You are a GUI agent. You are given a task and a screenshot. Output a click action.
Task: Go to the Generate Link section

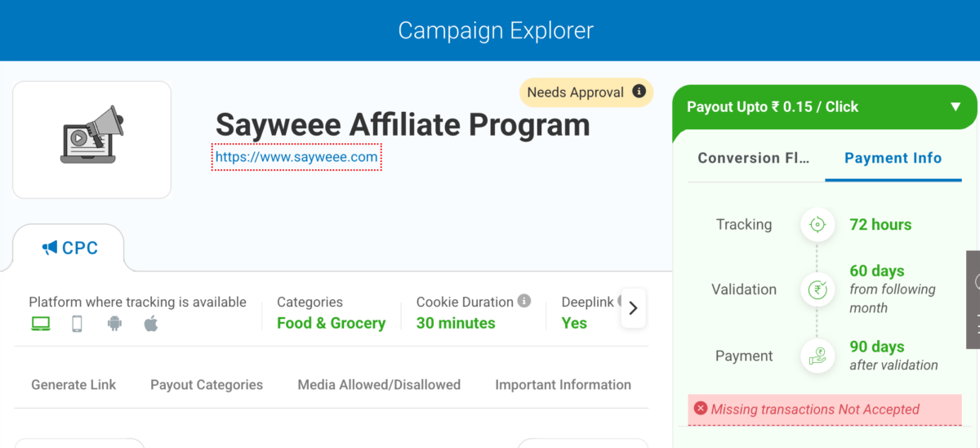click(x=73, y=384)
